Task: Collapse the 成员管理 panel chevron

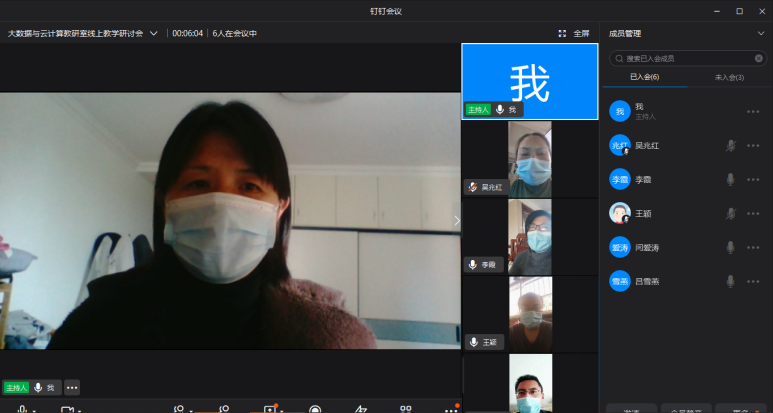Action: [x=760, y=33]
